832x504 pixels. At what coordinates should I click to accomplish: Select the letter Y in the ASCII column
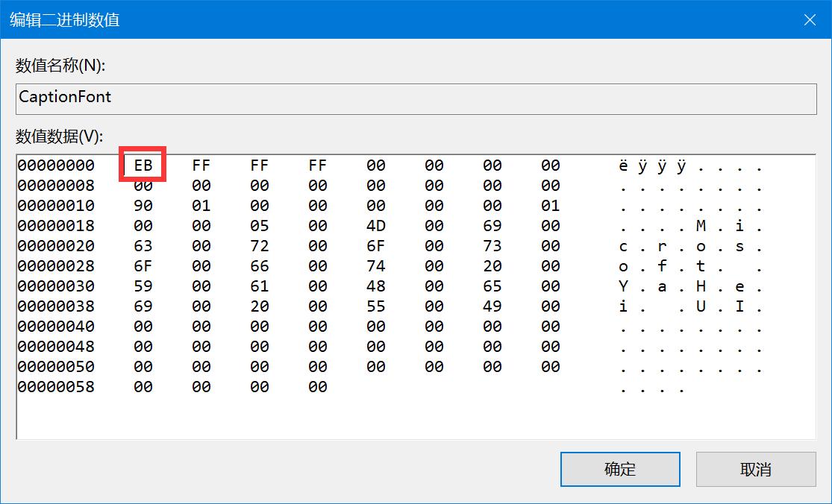pos(623,286)
